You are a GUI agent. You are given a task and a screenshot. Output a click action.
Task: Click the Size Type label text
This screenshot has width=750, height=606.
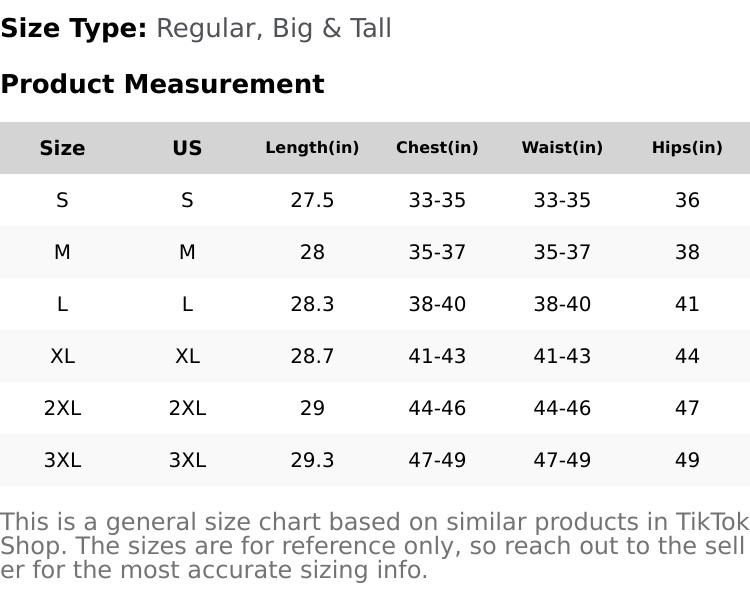(x=73, y=29)
